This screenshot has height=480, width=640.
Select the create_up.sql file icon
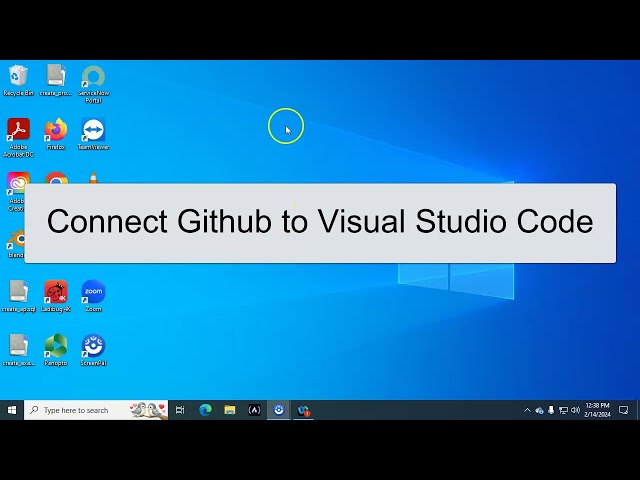18,296
